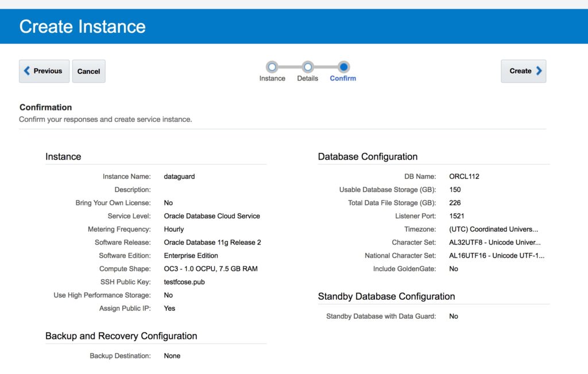Click the Create Instance page title
Screen dimensions: 588x374
click(83, 26)
